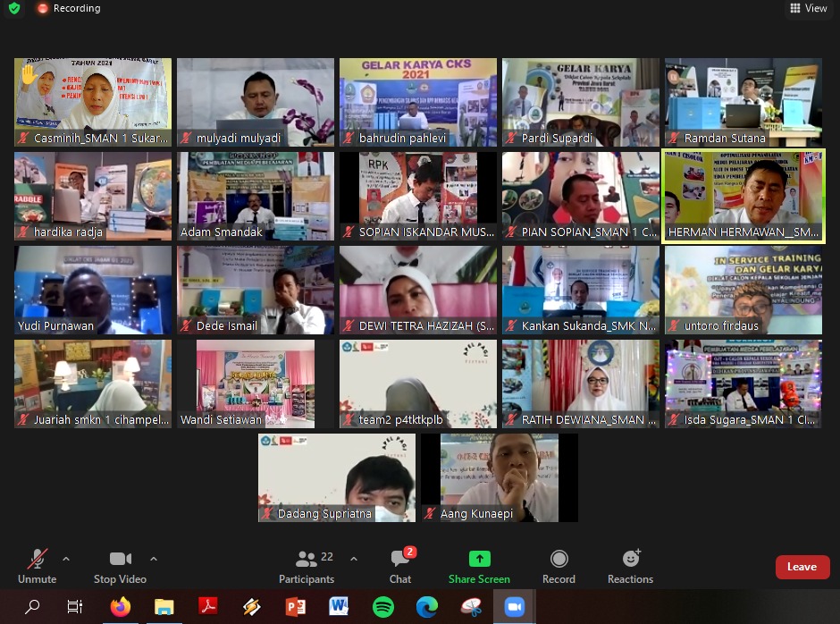
Task: Expand audio options arrow next to Unmute
Action: pyautogui.click(x=66, y=559)
